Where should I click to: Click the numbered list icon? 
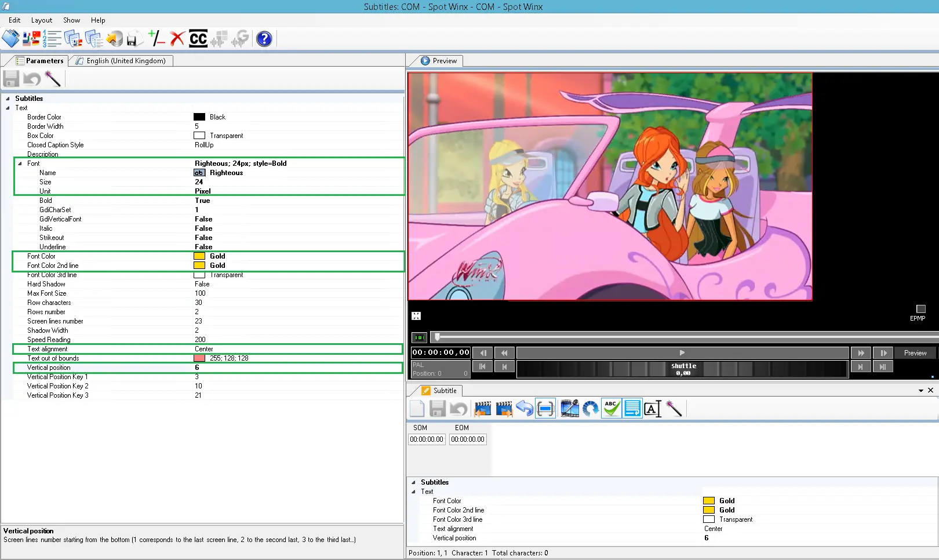[52, 39]
